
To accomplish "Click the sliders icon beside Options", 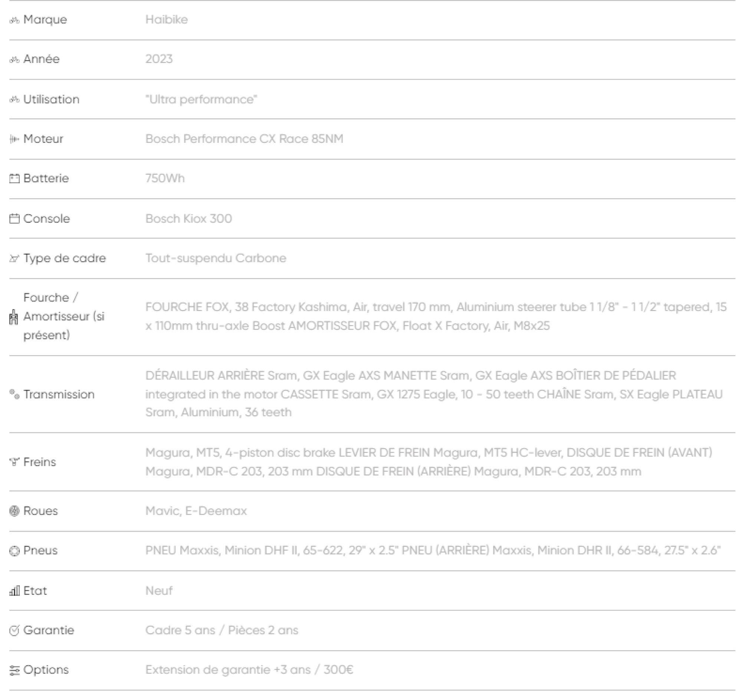I will coord(14,671).
